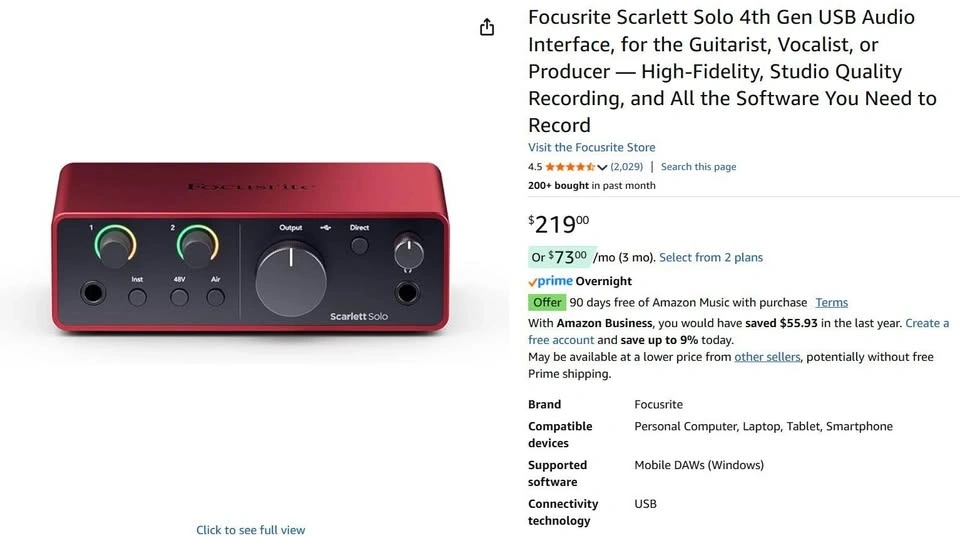Click the 4.5 rating number
This screenshot has width=960, height=536.
coord(535,167)
